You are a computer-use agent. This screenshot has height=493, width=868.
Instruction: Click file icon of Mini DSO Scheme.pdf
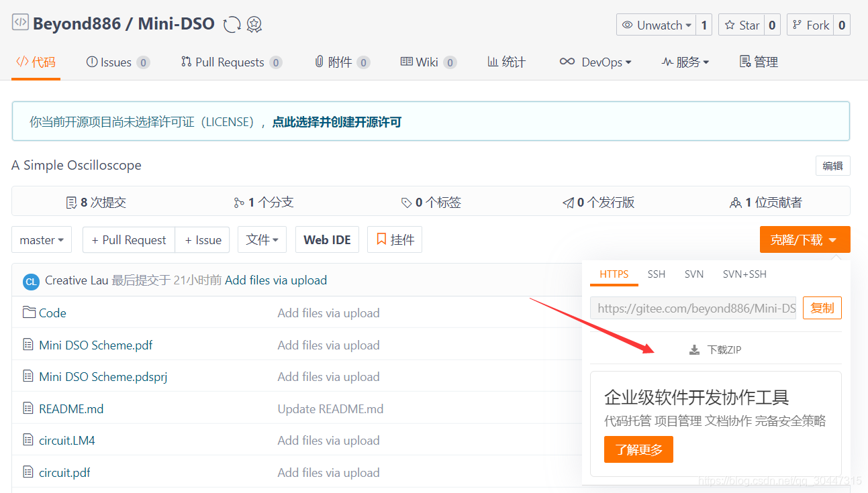tap(28, 345)
